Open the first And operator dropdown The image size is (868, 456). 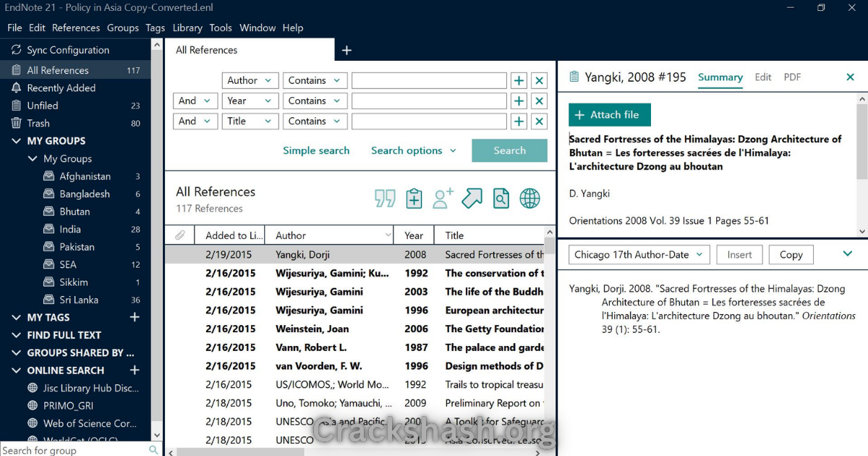coord(195,101)
